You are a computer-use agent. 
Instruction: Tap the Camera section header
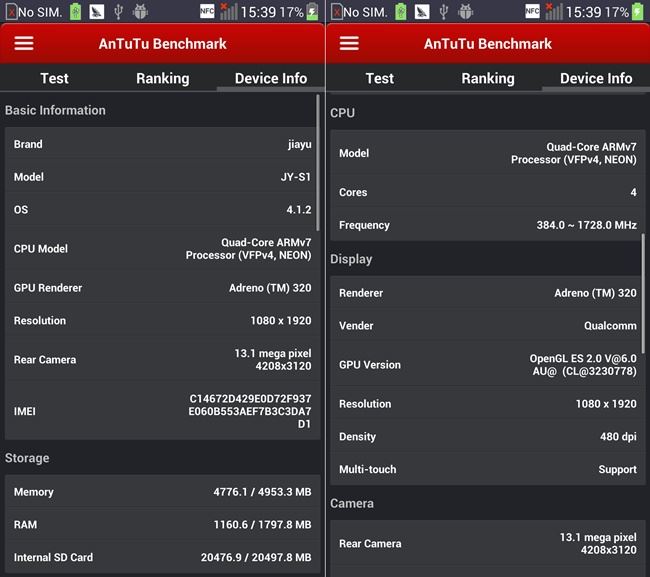[x=352, y=504]
